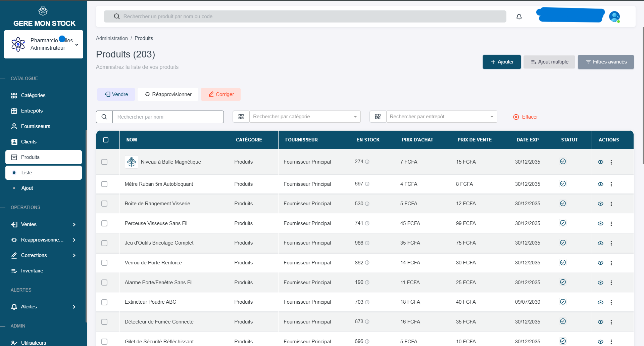Tick the Jeu d'Outils Bricolage Complet checkbox
The image size is (644, 346).
(x=104, y=243)
